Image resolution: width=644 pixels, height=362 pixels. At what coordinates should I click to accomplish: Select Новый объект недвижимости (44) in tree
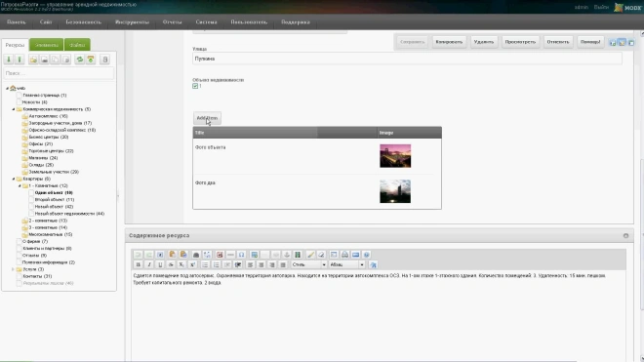coord(69,214)
